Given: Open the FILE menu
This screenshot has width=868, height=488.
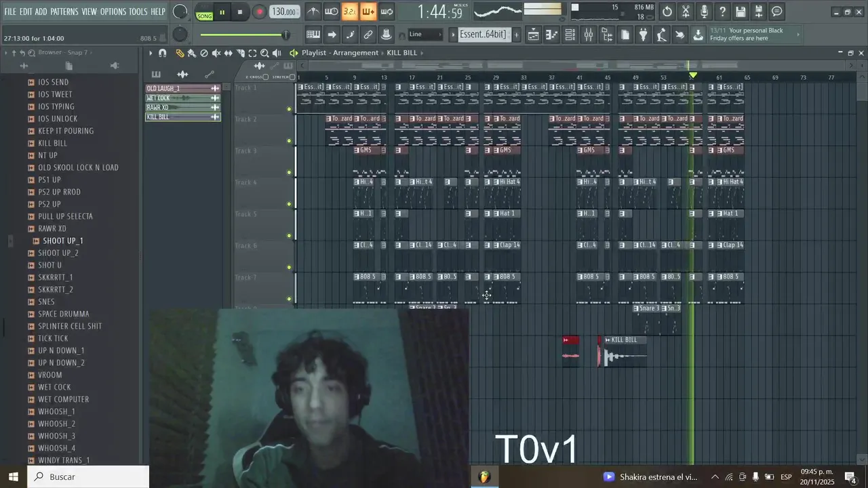Looking at the screenshot, I should tap(10, 12).
